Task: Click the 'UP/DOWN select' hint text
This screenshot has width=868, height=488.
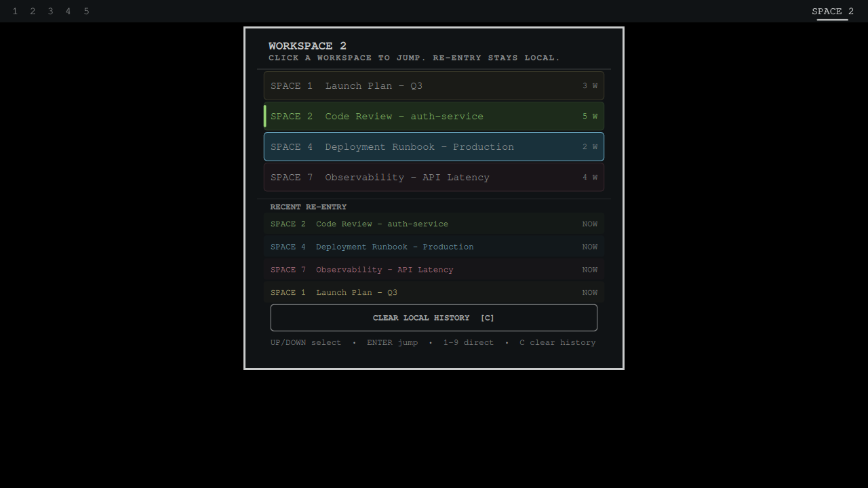Action: click(x=306, y=343)
